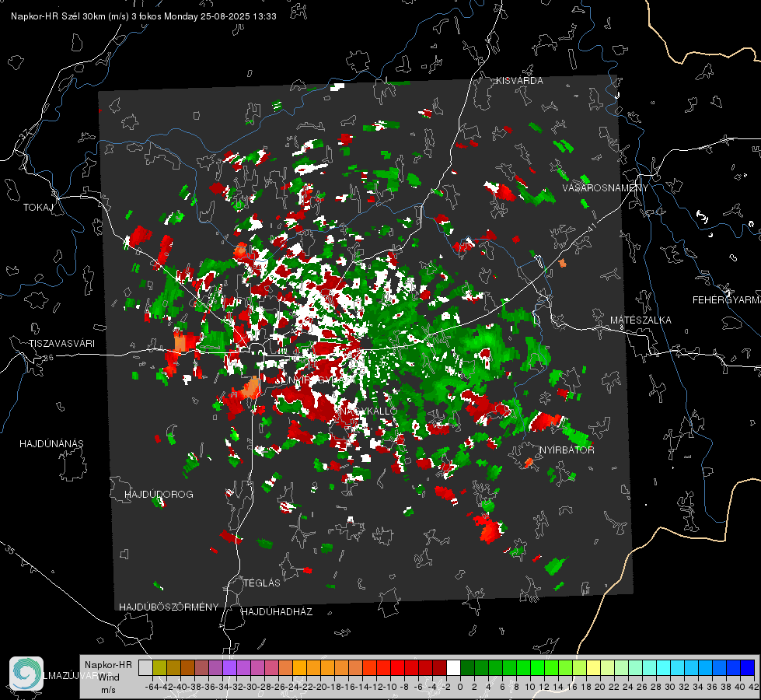Click the legend value '42'

point(754,687)
